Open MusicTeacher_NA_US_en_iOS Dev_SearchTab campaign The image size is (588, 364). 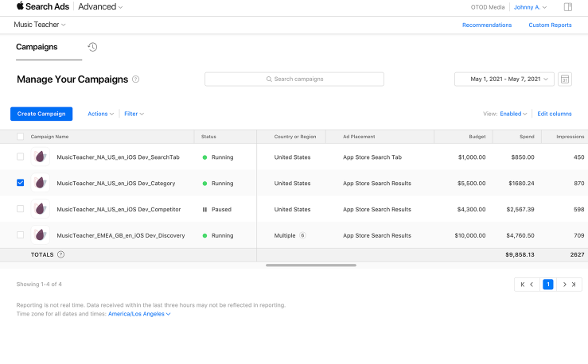click(x=118, y=157)
